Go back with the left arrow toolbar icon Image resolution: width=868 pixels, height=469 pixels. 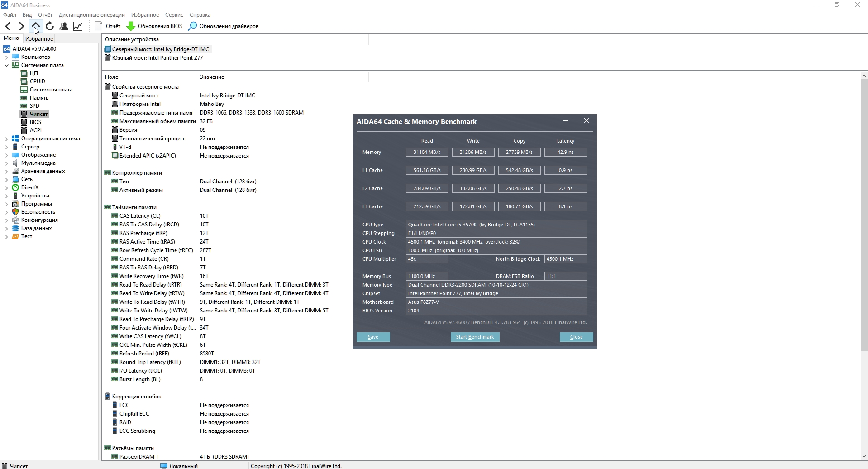coord(8,26)
